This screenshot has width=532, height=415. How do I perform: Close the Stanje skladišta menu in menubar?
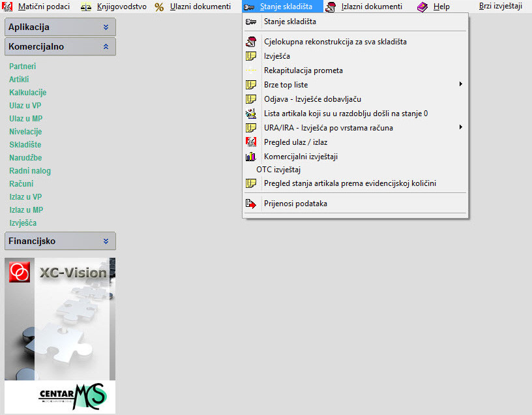click(282, 7)
